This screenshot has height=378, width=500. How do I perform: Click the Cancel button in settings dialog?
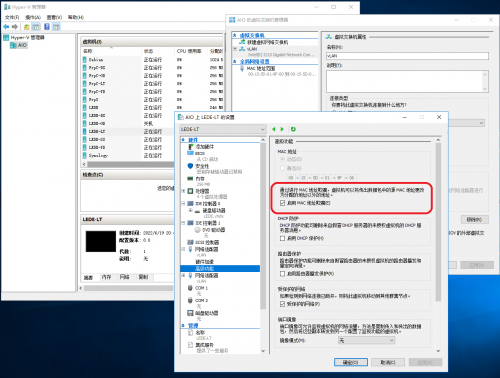pyautogui.click(x=388, y=362)
